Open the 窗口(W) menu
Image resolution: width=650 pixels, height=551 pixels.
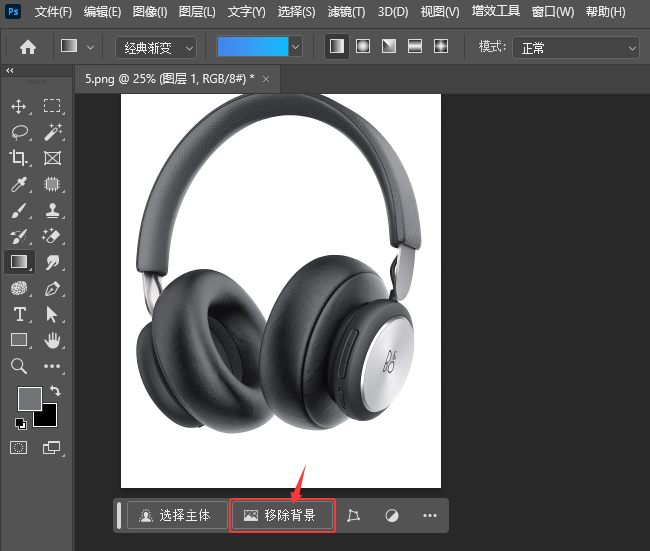pos(553,12)
